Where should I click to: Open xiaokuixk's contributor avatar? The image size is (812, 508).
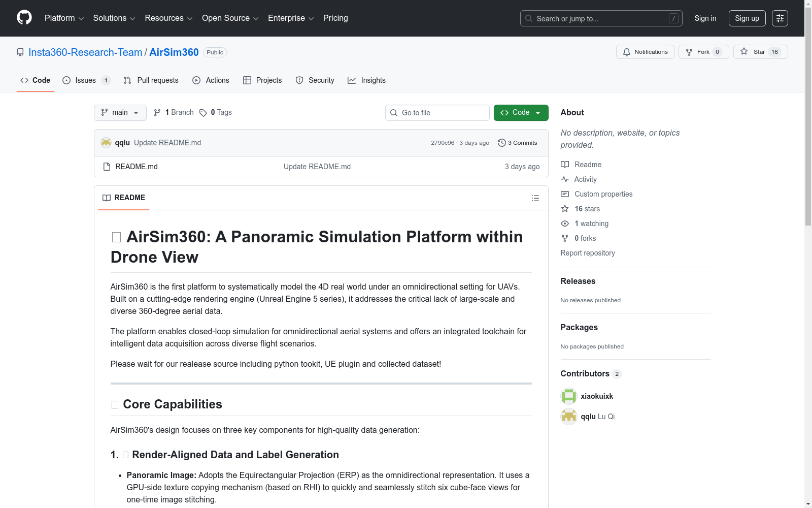coord(569,396)
